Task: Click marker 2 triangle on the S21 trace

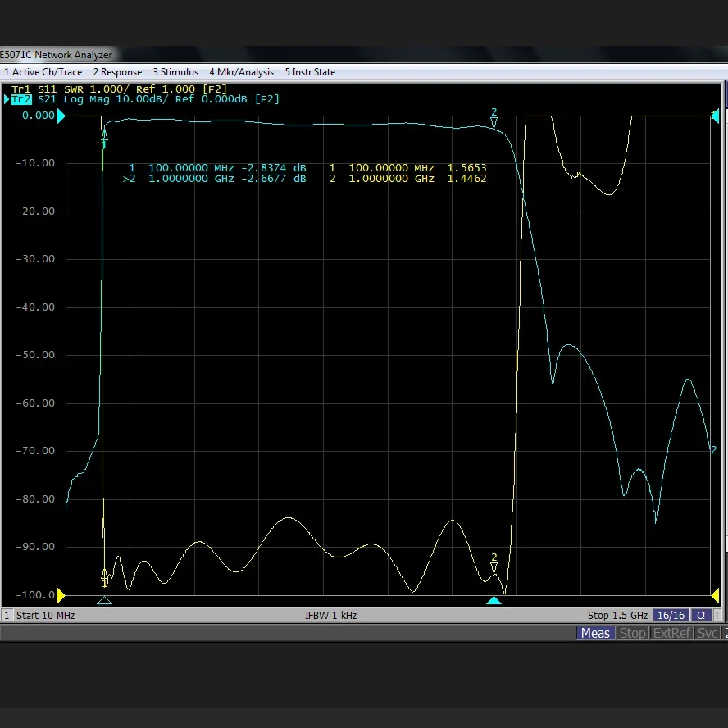Action: point(494,122)
